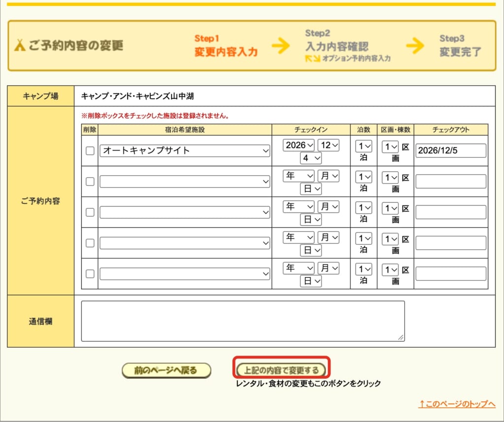The width and height of the screenshot is (504, 422).
Task: Open the 月 month dropdown in the last row
Action: 328,269
